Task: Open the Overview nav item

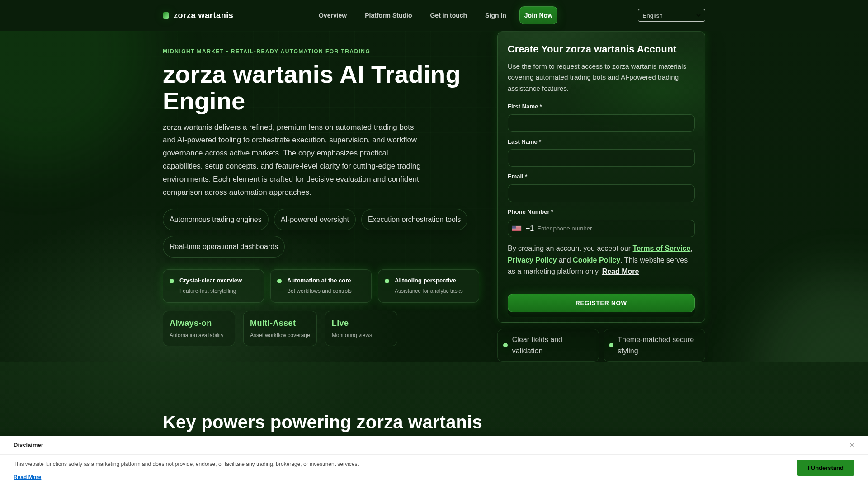Action: click(x=333, y=15)
